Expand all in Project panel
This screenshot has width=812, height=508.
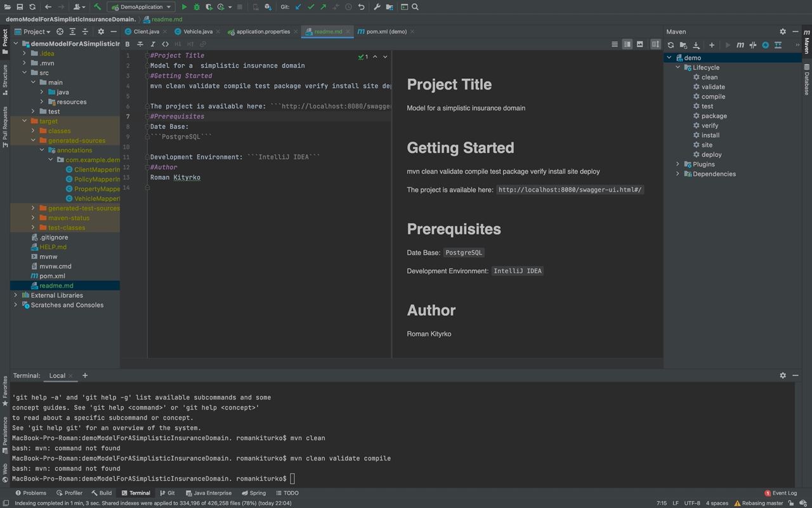pyautogui.click(x=72, y=31)
